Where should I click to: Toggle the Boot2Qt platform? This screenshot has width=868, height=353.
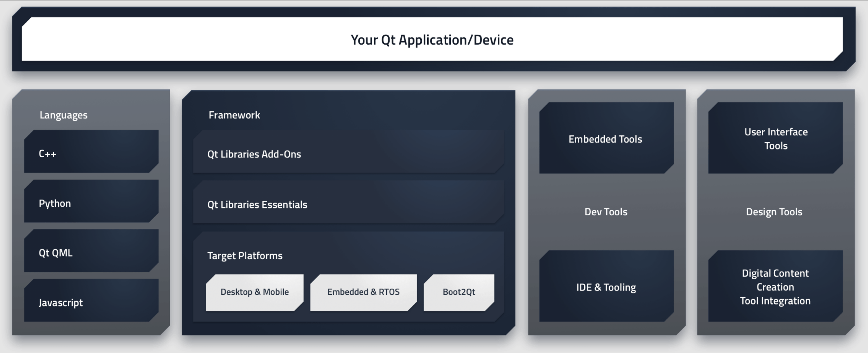click(x=459, y=292)
